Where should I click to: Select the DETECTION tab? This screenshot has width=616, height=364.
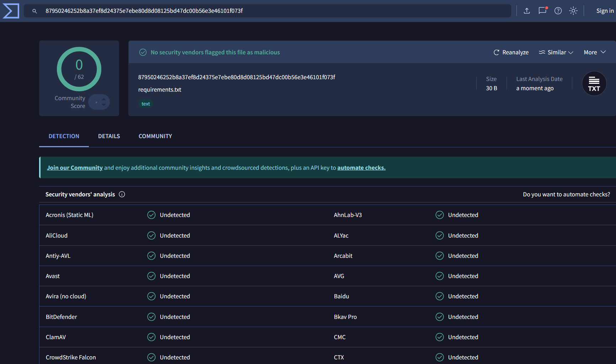click(x=64, y=136)
